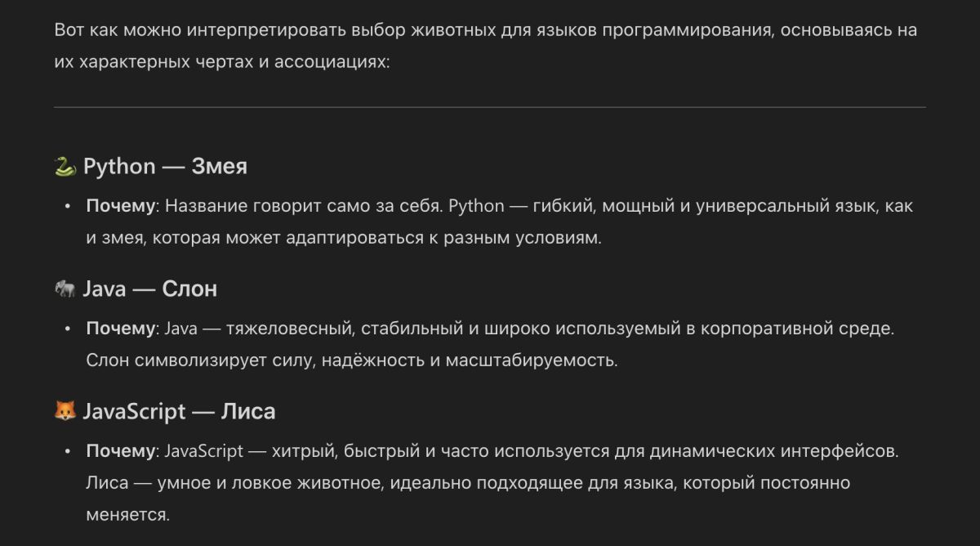Click the elephant emoji beside Java heading
Viewport: 980px width, 546px height.
[x=65, y=289]
